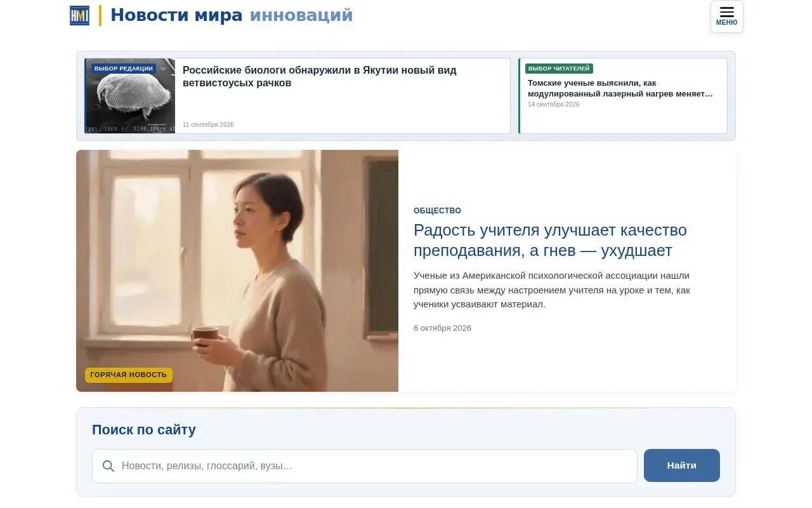Click the magnifier icon in the search field
The height and width of the screenshot is (508, 812).
(108, 466)
